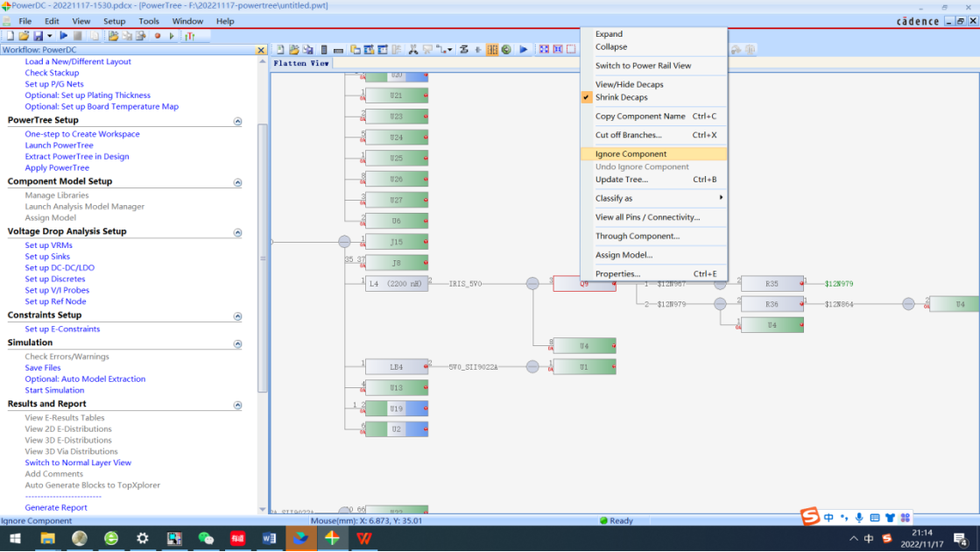Collapse the Constraints Setup section
This screenshot has height=552, width=980.
tap(237, 316)
